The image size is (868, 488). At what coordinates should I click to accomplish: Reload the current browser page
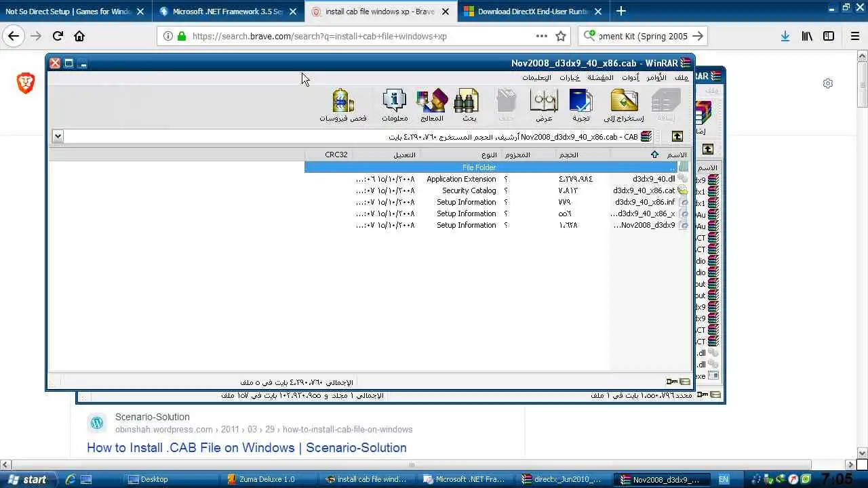pyautogui.click(x=58, y=37)
